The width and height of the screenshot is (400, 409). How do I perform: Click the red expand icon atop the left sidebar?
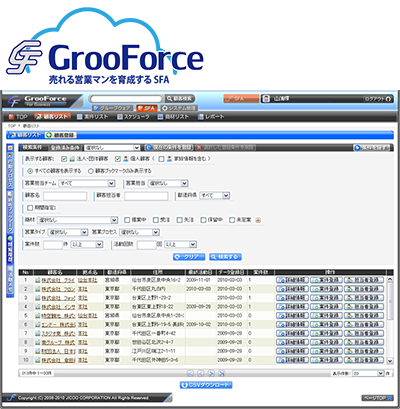coord(10,147)
